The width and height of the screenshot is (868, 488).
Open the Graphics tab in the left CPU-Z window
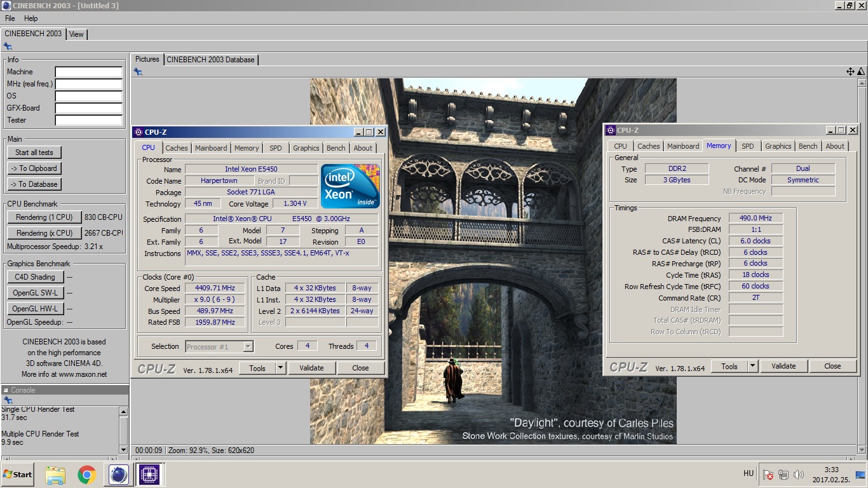306,148
